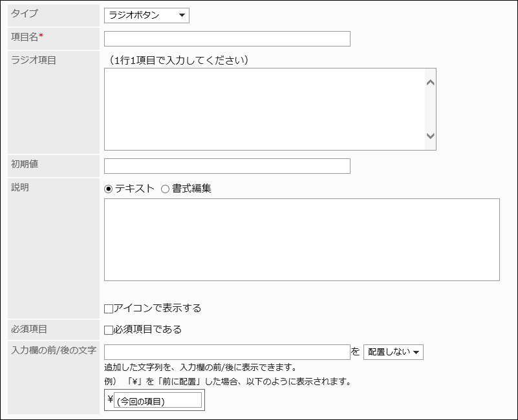Click the hint (1行1項目で入力してください)
Image resolution: width=518 pixels, height=420 pixels.
pyautogui.click(x=178, y=60)
